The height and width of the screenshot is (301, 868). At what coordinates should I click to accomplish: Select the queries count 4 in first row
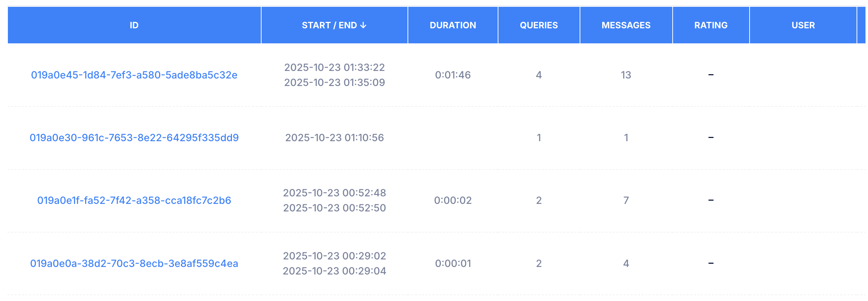tap(538, 75)
